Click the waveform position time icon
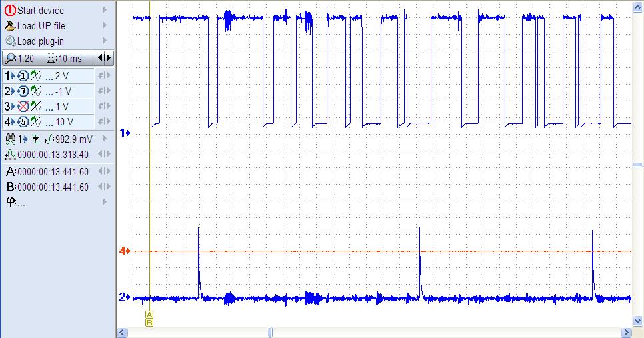 point(10,155)
